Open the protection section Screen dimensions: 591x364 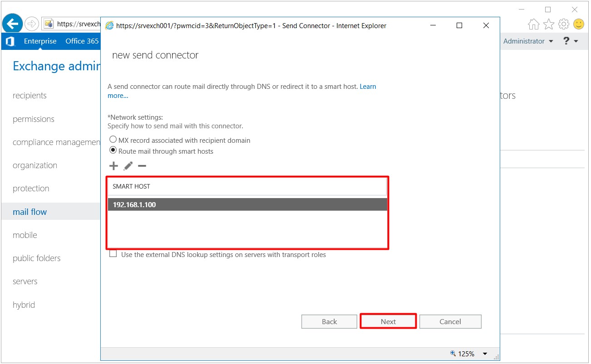point(31,189)
